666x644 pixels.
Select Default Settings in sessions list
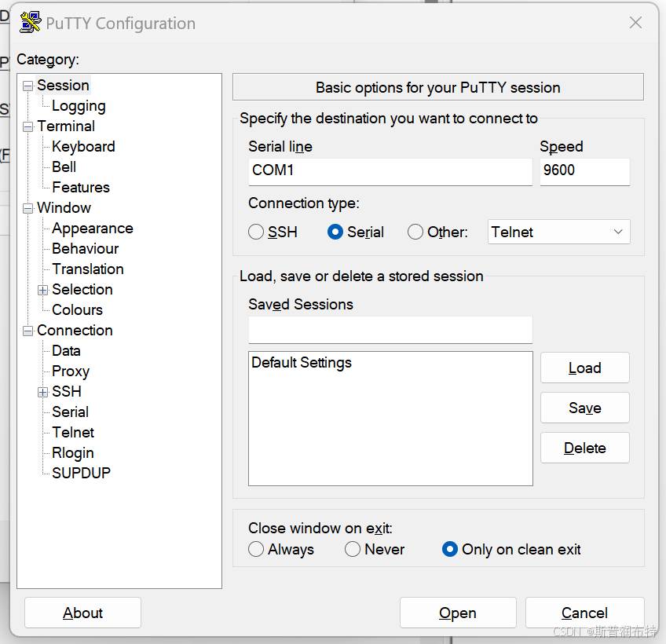point(301,362)
